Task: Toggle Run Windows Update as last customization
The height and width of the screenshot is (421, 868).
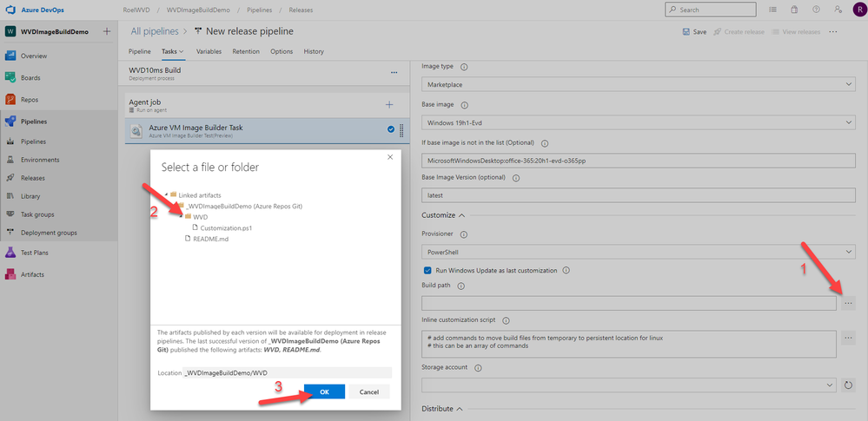Action: tap(427, 271)
